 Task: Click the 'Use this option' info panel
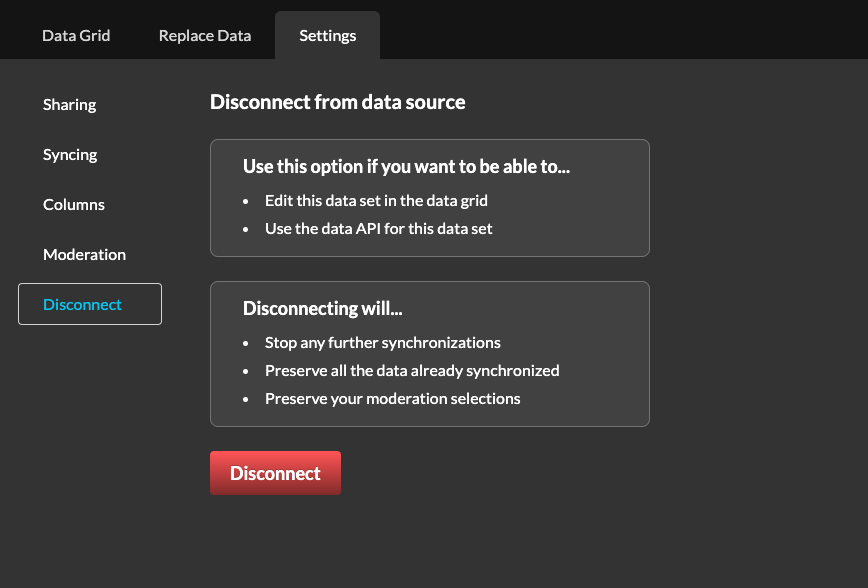tap(430, 197)
